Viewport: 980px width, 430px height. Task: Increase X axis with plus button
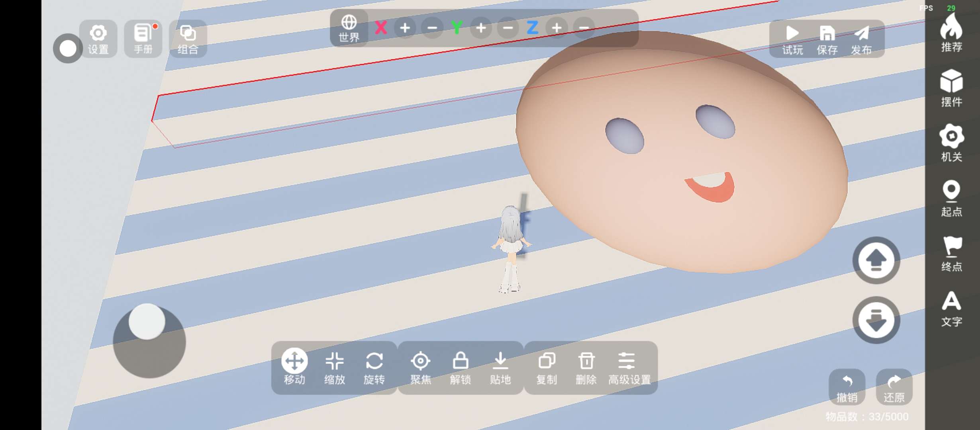(x=405, y=28)
